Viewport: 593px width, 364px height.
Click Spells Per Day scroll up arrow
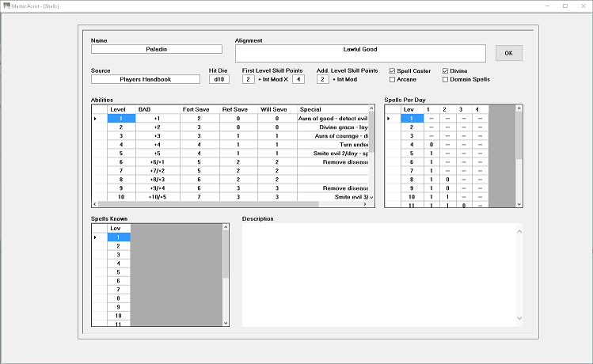pyautogui.click(x=519, y=108)
